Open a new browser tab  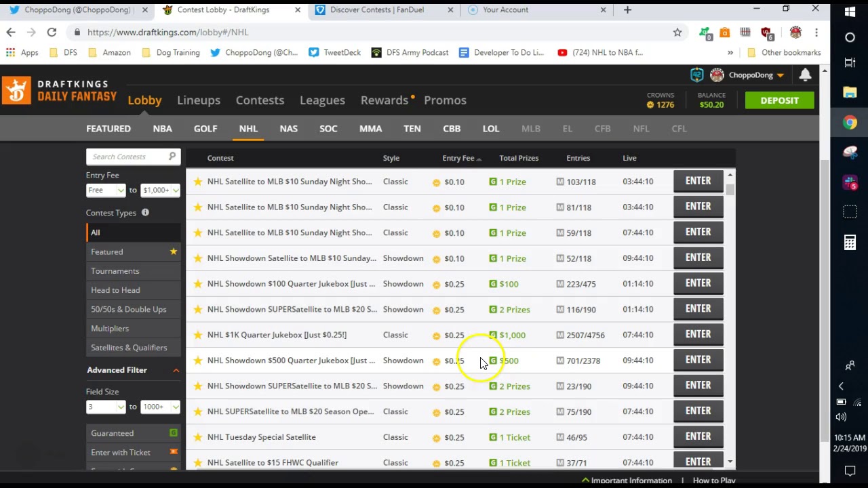click(627, 9)
